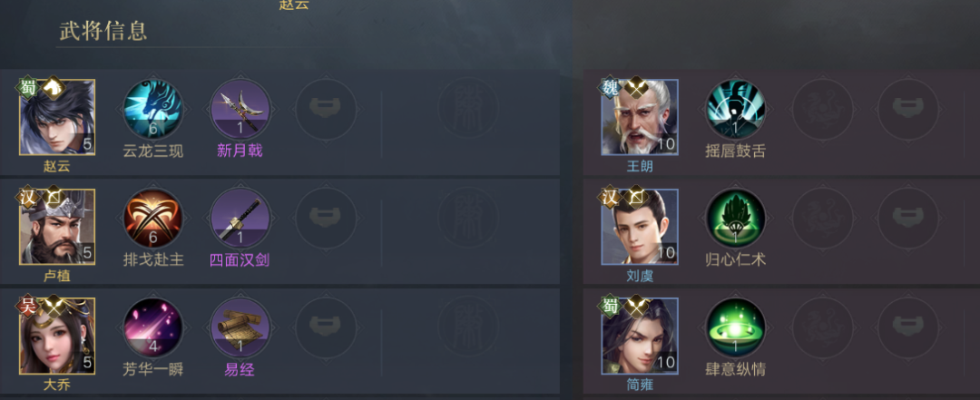Open 简雍 general portrait
Viewport: 980px width, 400px height.
(640, 336)
